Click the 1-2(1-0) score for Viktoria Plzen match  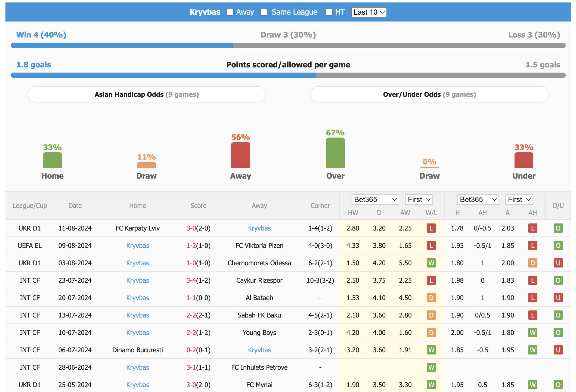(199, 245)
